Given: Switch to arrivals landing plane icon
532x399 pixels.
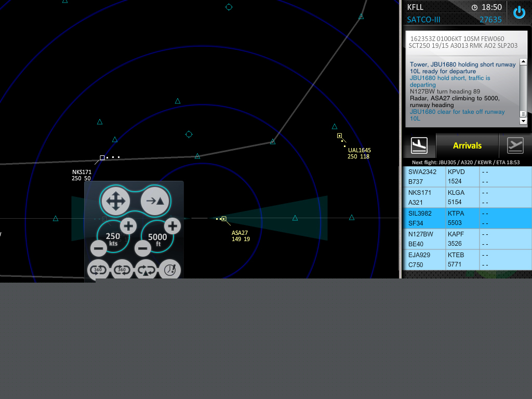Looking at the screenshot, I should point(419,145).
